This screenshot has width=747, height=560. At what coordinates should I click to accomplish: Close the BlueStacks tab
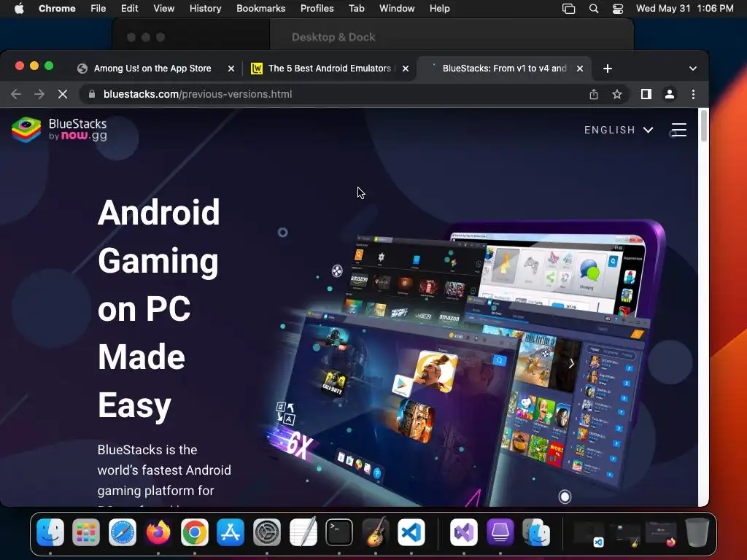pos(580,69)
